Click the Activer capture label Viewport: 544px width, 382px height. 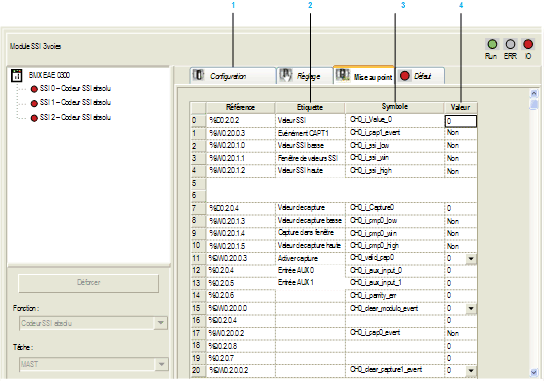click(x=298, y=258)
